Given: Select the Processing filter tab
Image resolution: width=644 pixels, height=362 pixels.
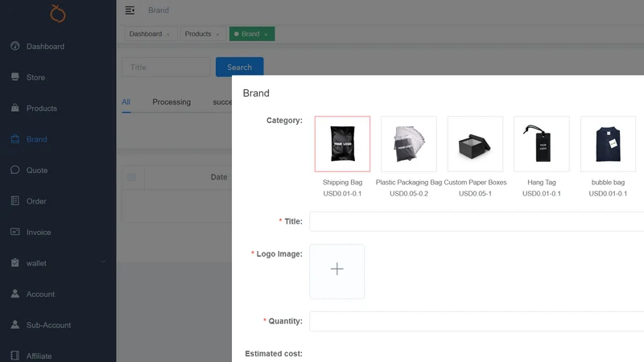Looking at the screenshot, I should tap(171, 102).
